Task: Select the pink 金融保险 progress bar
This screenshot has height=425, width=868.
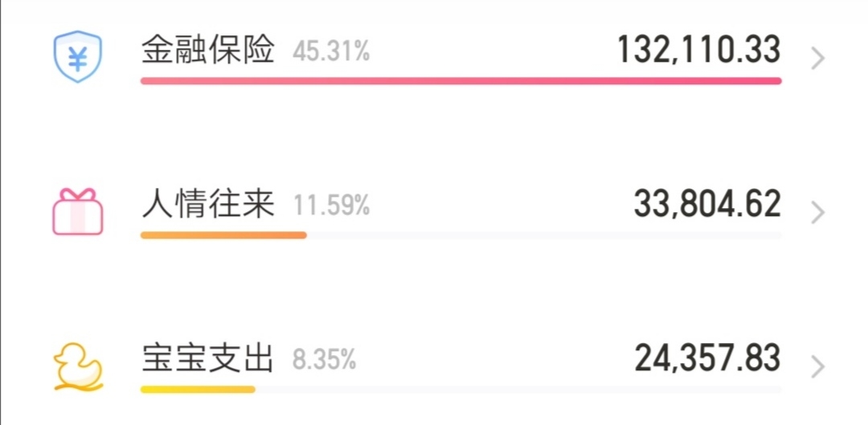Action: click(x=461, y=81)
